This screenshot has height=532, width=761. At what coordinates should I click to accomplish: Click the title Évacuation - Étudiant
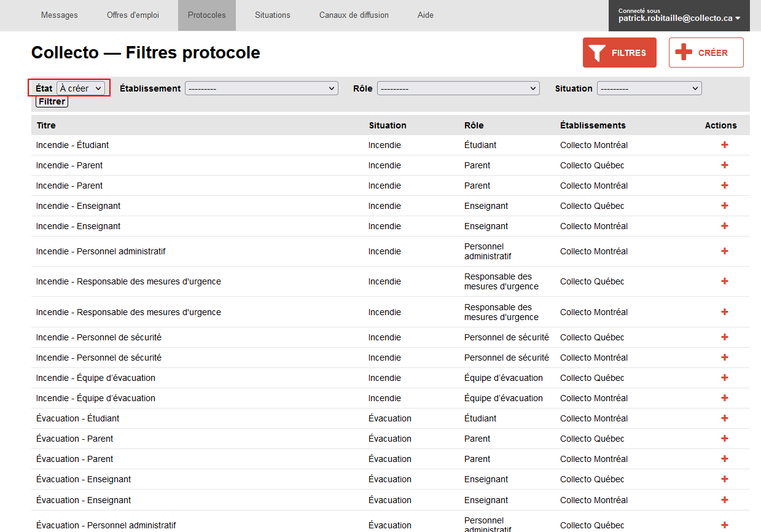[x=78, y=418]
